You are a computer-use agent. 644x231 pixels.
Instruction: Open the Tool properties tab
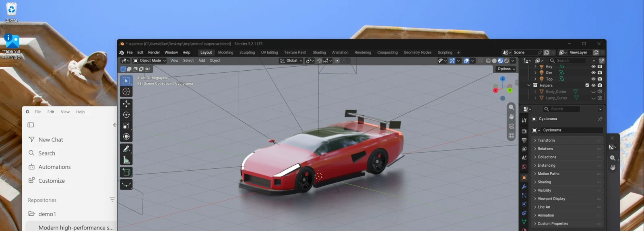524,120
